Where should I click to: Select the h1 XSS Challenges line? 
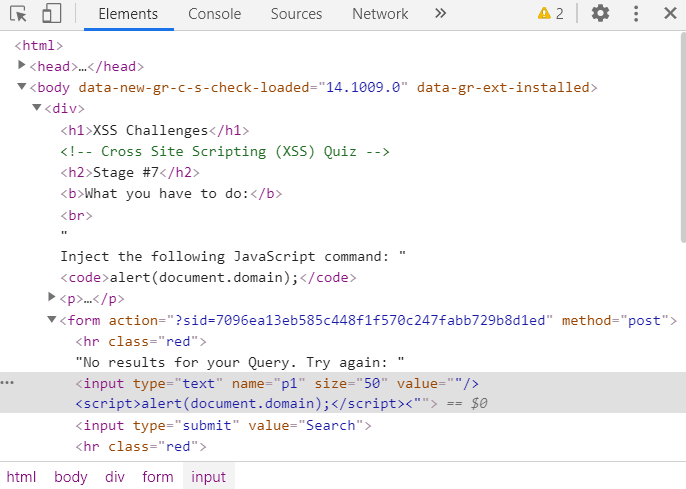pos(155,130)
